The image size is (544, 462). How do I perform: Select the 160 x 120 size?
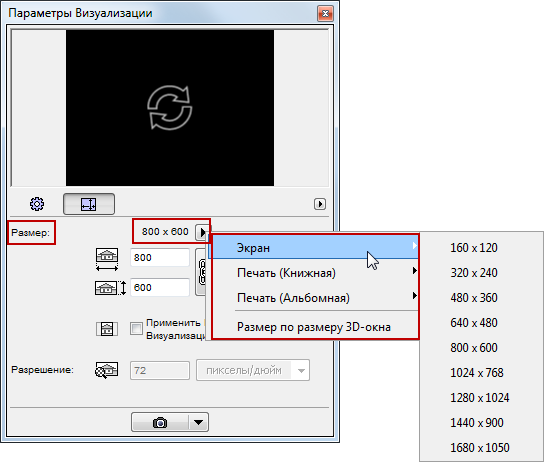click(481, 248)
